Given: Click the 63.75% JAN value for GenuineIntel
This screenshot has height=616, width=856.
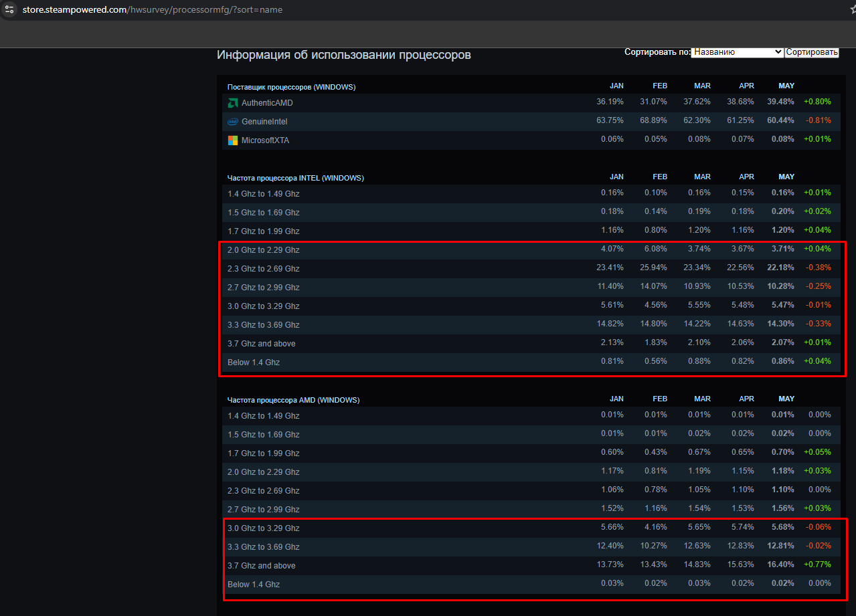Looking at the screenshot, I should tap(610, 120).
